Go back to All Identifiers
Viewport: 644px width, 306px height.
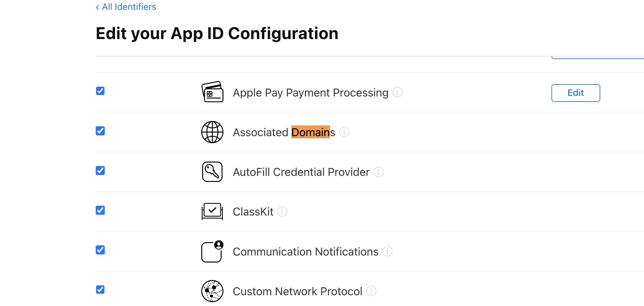coord(126,7)
